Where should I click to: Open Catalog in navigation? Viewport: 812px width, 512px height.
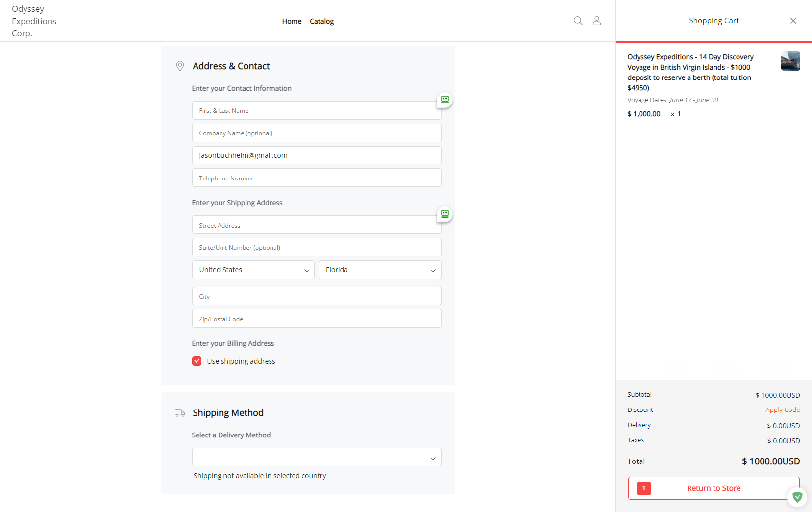321,21
